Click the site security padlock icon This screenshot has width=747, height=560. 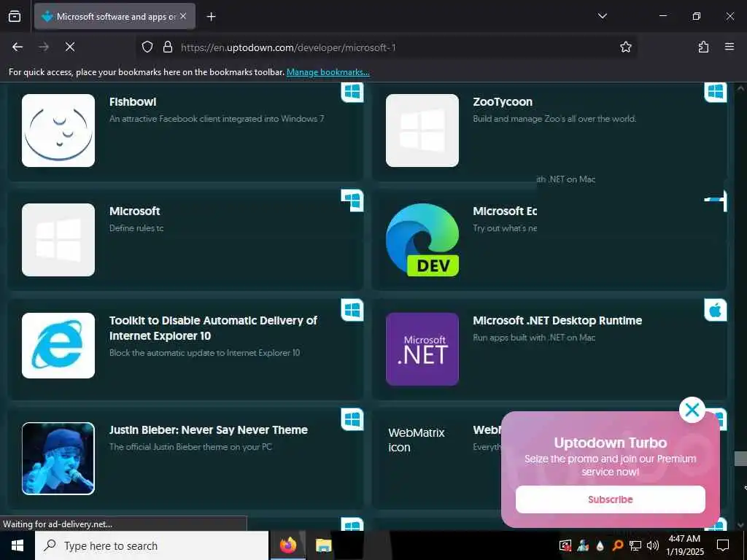coord(167,47)
